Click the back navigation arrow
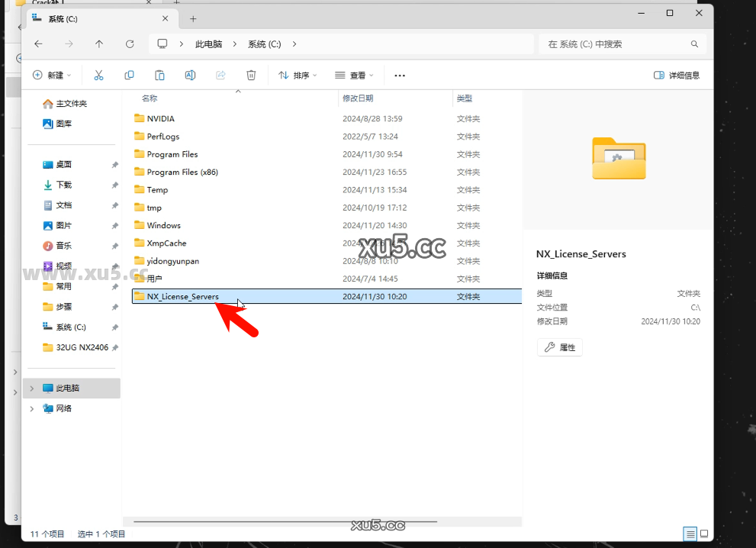756x548 pixels. [x=38, y=44]
